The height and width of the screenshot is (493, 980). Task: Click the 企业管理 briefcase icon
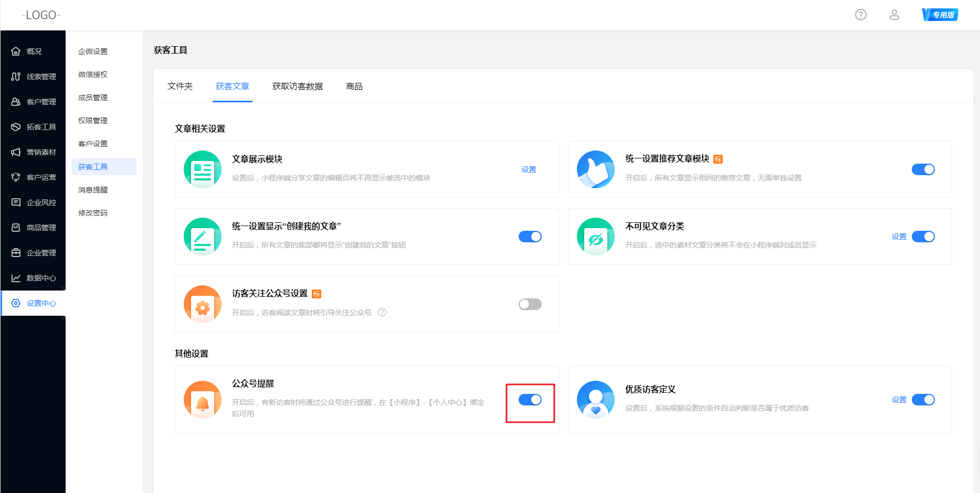pos(16,253)
